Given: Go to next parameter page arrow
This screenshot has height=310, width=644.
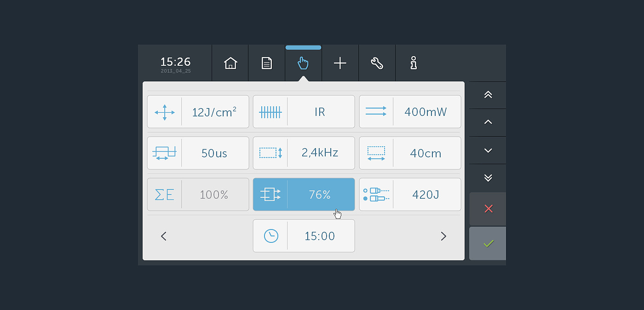Looking at the screenshot, I should pyautogui.click(x=443, y=236).
